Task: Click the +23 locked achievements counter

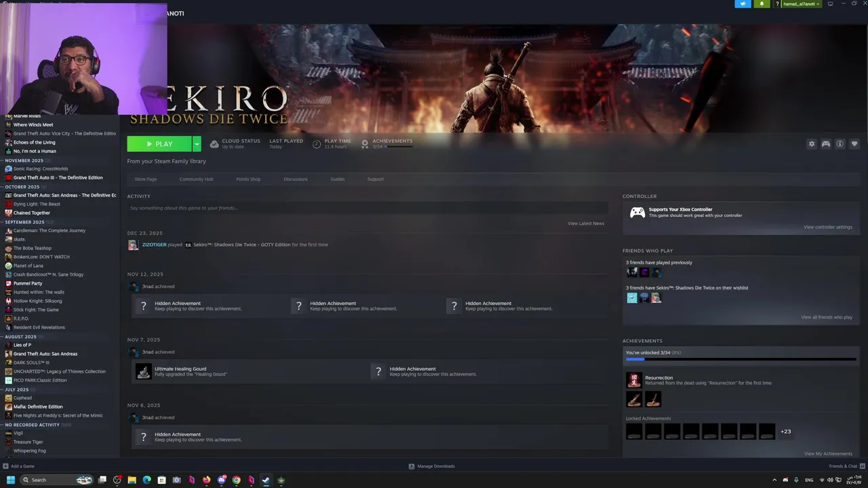Action: pyautogui.click(x=785, y=431)
